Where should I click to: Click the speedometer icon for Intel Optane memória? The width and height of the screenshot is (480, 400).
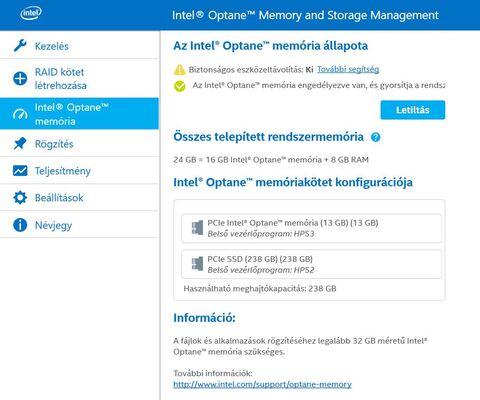(x=20, y=114)
